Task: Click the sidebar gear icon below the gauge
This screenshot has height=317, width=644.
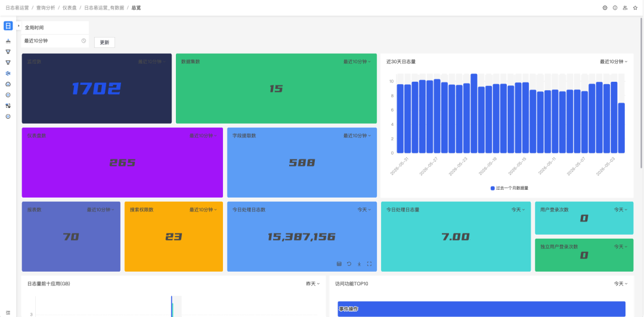Action: pos(8,95)
